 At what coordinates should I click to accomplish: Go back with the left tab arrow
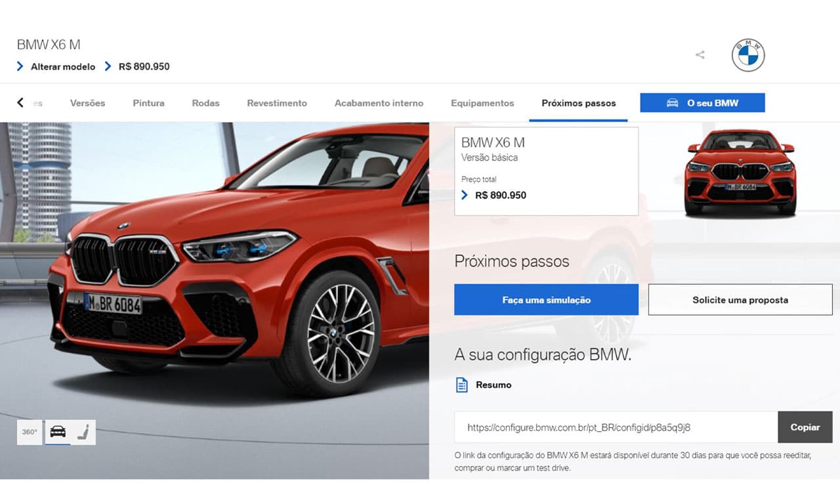coord(20,102)
